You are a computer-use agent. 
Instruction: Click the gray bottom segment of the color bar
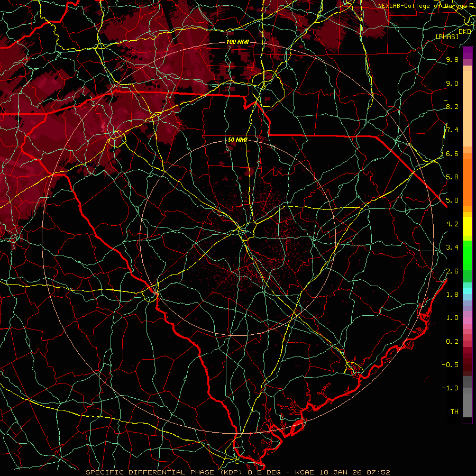[x=467, y=405]
